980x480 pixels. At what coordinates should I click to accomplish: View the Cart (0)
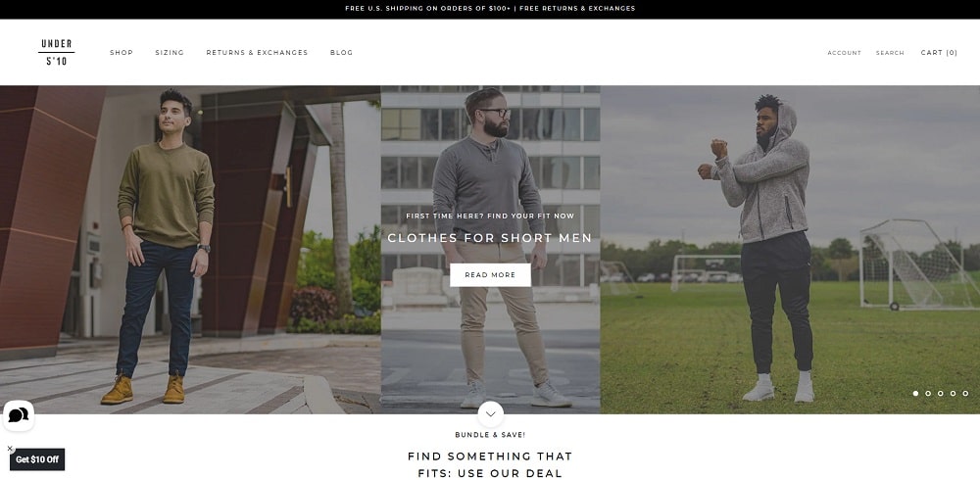coord(939,53)
